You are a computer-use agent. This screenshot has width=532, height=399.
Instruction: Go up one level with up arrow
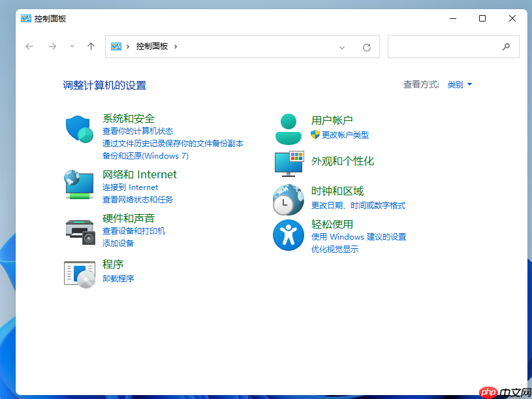pyautogui.click(x=91, y=46)
